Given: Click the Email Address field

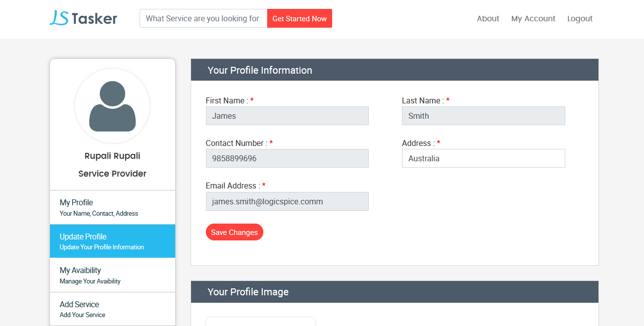Looking at the screenshot, I should tap(287, 201).
